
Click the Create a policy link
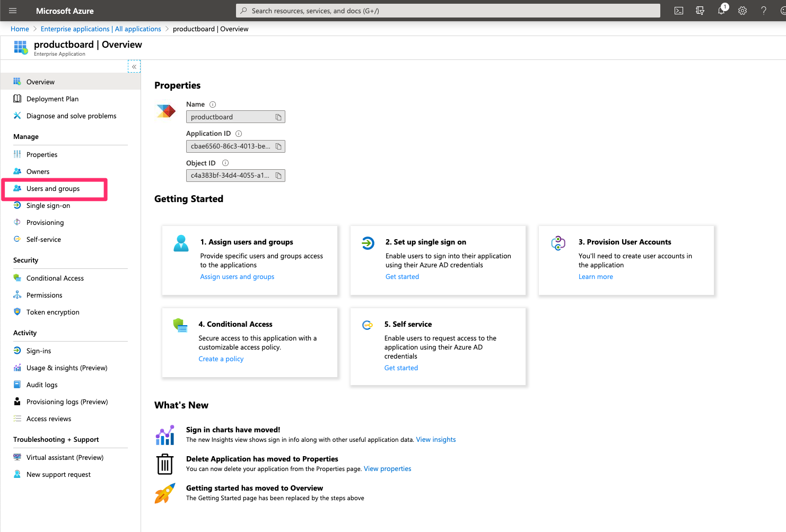[221, 359]
